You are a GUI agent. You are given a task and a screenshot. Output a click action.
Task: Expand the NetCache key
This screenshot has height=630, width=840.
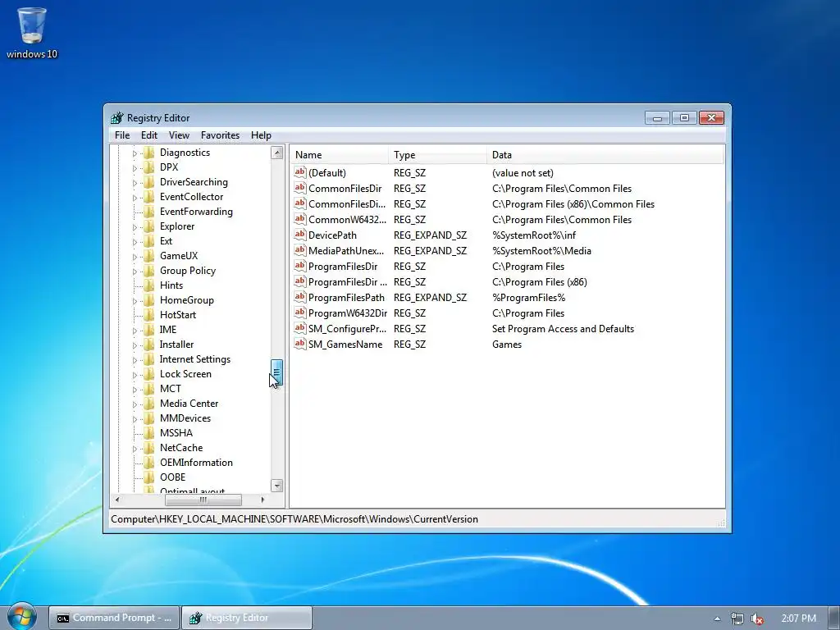pyautogui.click(x=135, y=449)
